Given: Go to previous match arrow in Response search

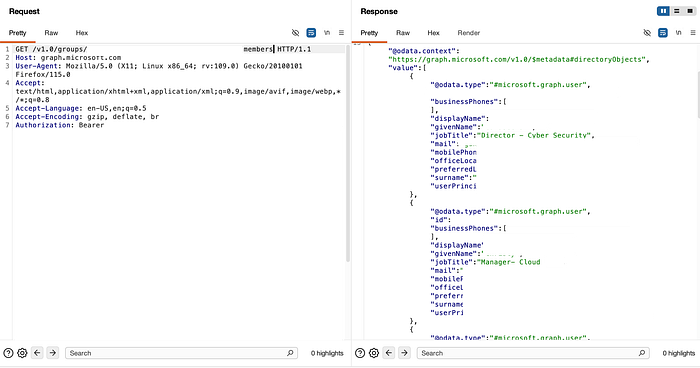Looking at the screenshot, I should (x=389, y=353).
